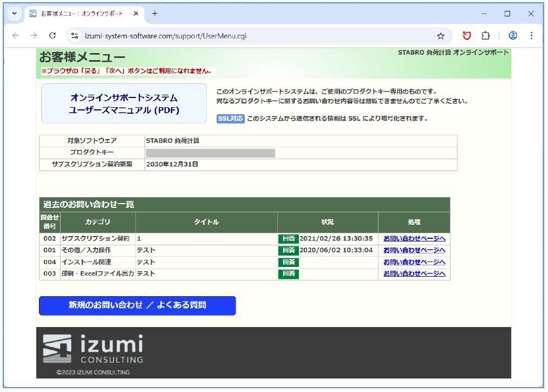Click the address bar URL field

click(x=244, y=36)
